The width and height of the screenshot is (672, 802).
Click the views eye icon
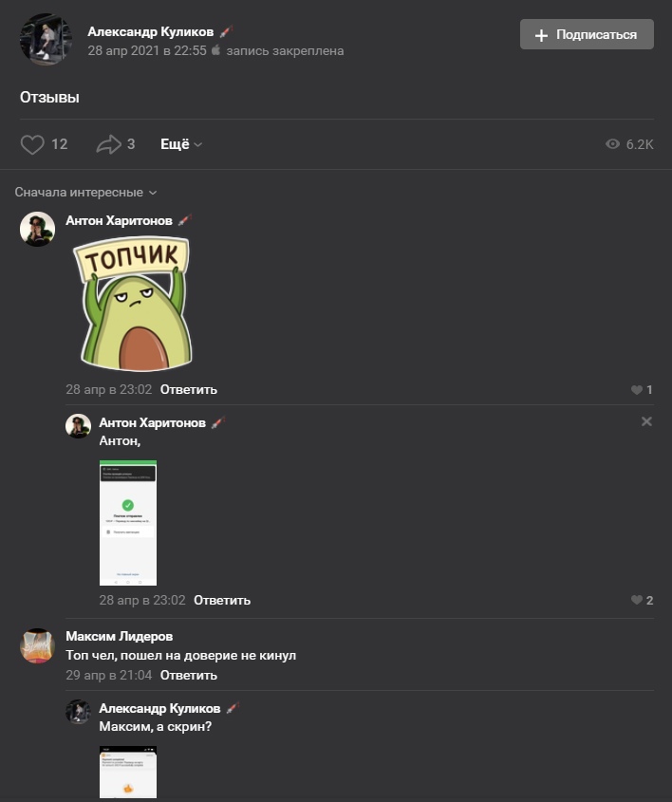click(612, 144)
